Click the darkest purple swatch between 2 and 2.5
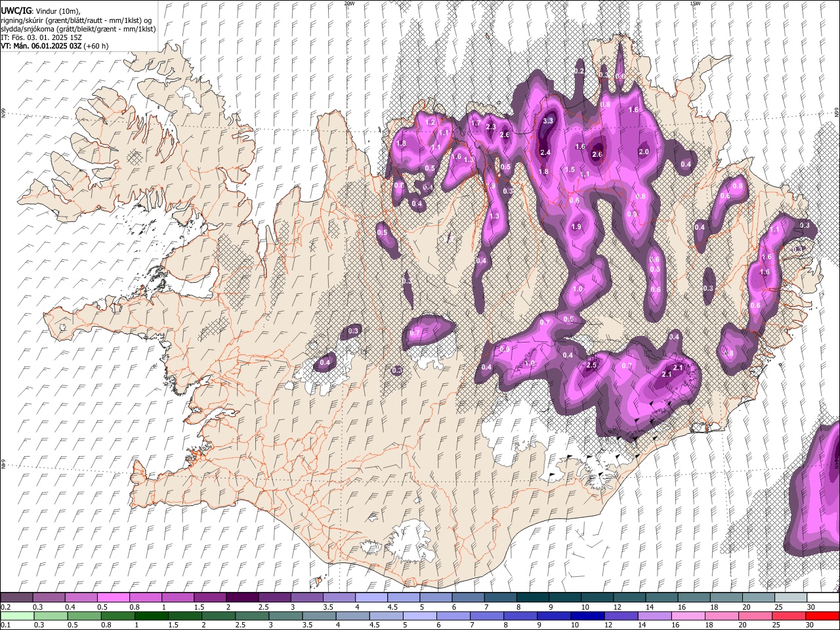 click(x=241, y=598)
